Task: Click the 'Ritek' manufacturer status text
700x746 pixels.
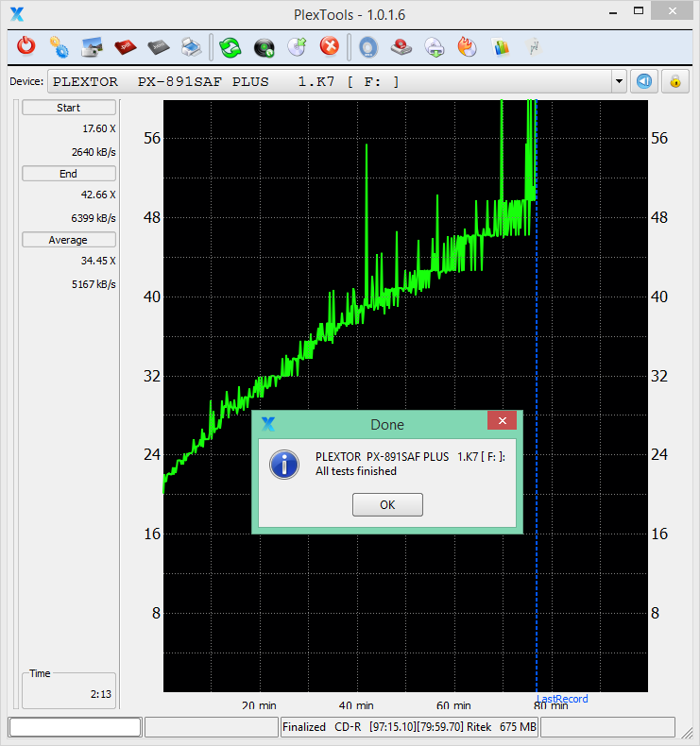Action: 479,727
